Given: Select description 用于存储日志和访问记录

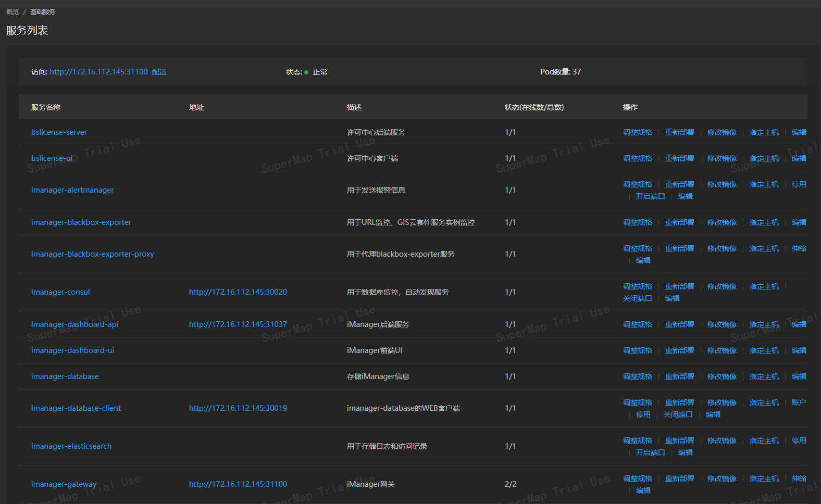Looking at the screenshot, I should 387,446.
